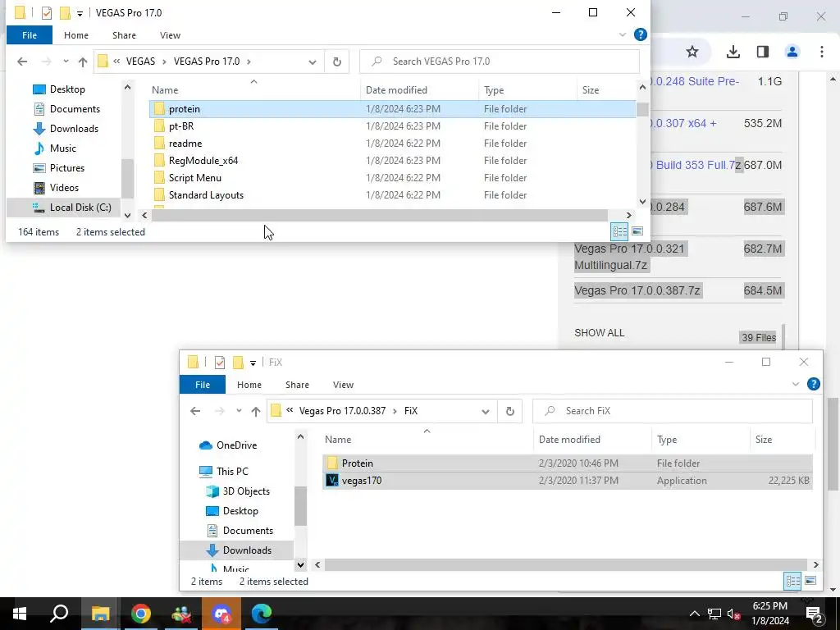Viewport: 840px width, 630px height.
Task: Open recent locations dropdown in VEGAS Pro 17.0 window
Action: (66, 62)
